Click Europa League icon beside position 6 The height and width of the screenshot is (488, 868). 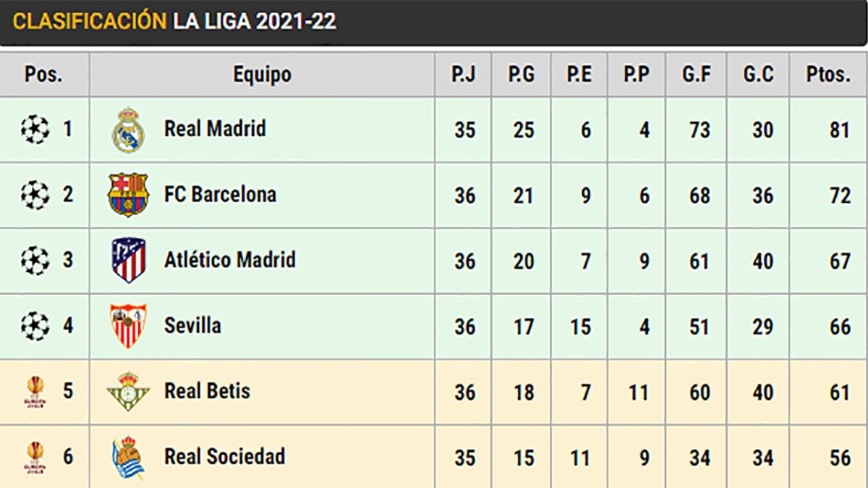[x=35, y=457]
